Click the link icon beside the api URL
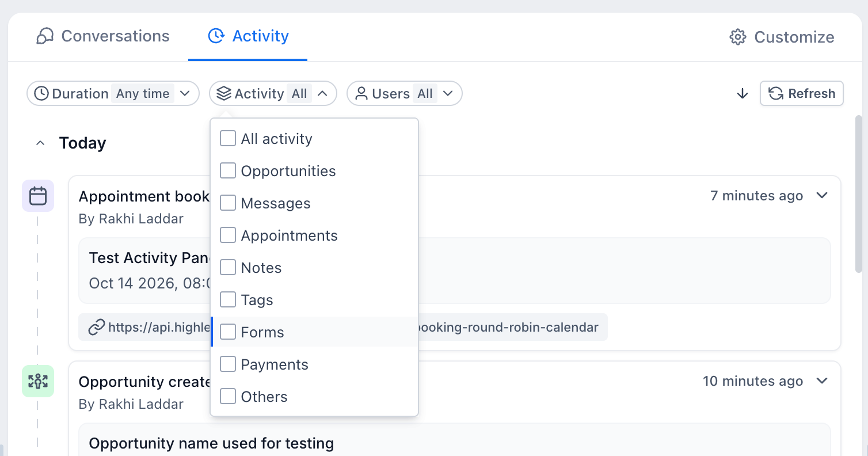The width and height of the screenshot is (868, 456). [x=96, y=328]
